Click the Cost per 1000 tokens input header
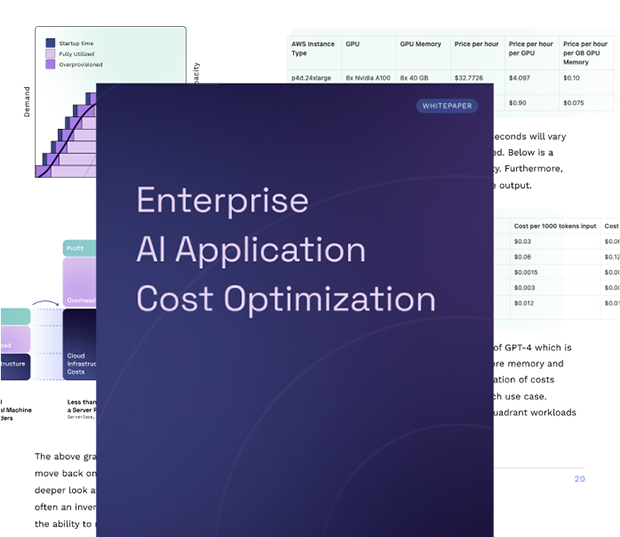 click(553, 227)
